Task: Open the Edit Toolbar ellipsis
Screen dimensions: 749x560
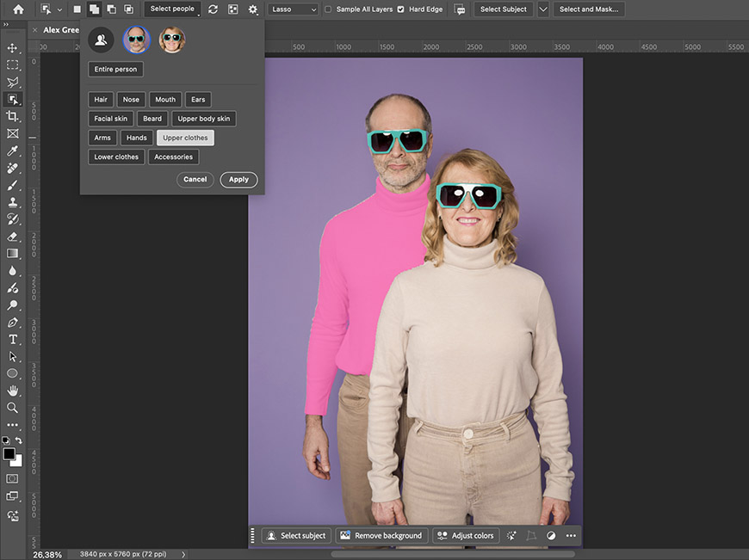Action: tap(12, 424)
